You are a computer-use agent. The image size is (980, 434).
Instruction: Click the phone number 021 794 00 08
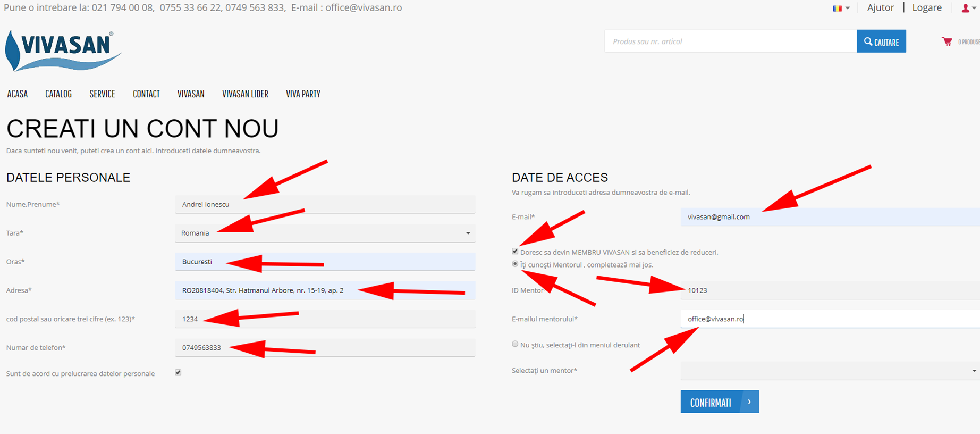tap(122, 7)
